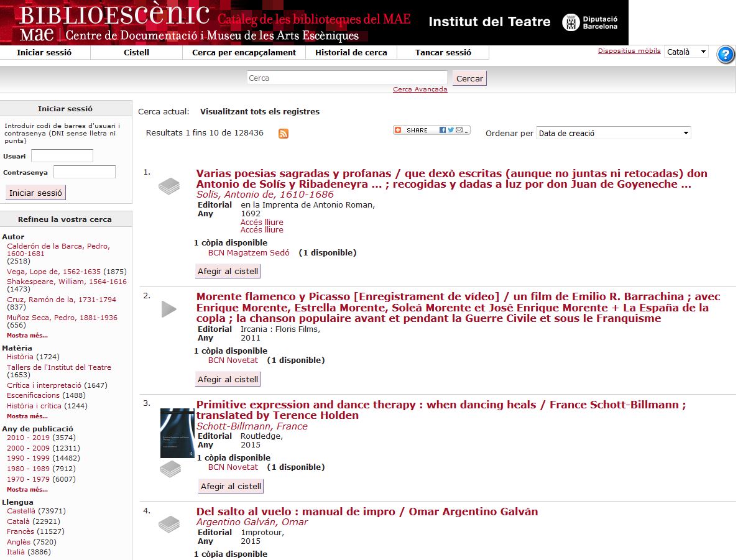Add Primitive expression to cistell
The image size is (738, 560).
coord(231,487)
